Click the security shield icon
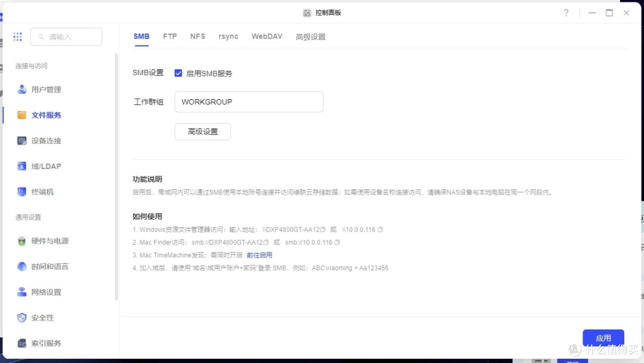 (x=22, y=318)
